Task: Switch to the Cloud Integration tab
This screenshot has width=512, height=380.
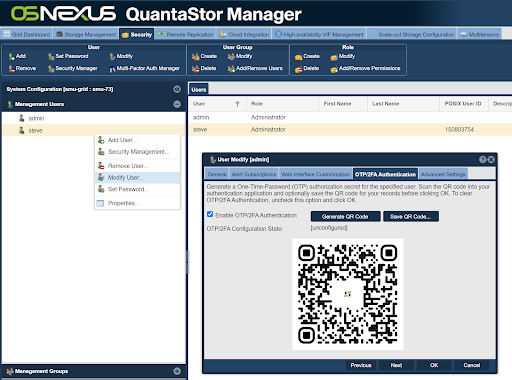Action: 244,34
